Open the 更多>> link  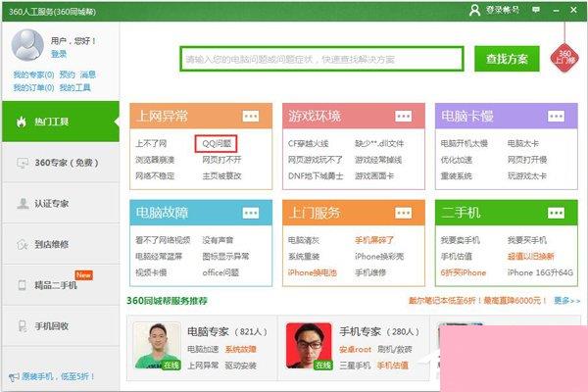[x=566, y=301]
